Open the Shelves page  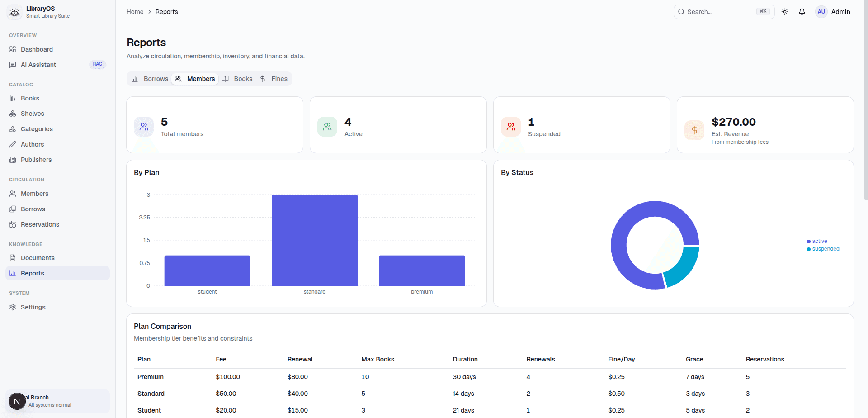pyautogui.click(x=57, y=114)
